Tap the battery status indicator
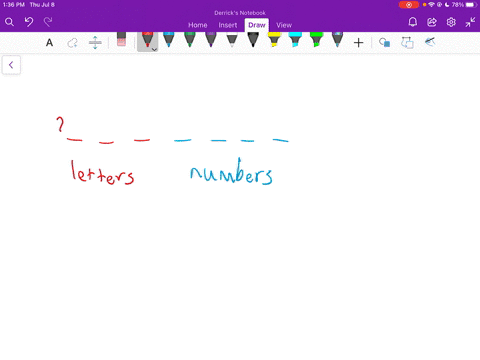 point(470,5)
